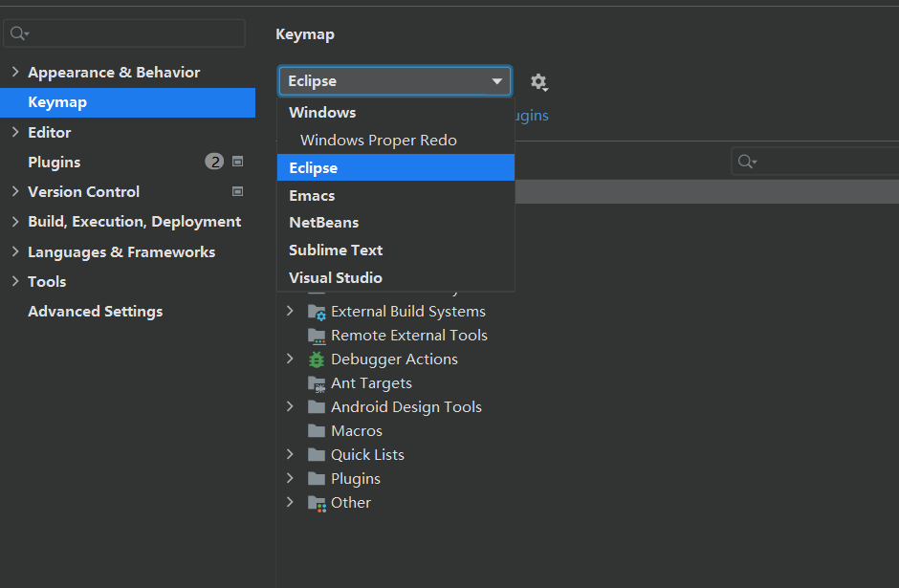The image size is (899, 588).
Task: Open the keymap gear settings menu
Action: 539,82
